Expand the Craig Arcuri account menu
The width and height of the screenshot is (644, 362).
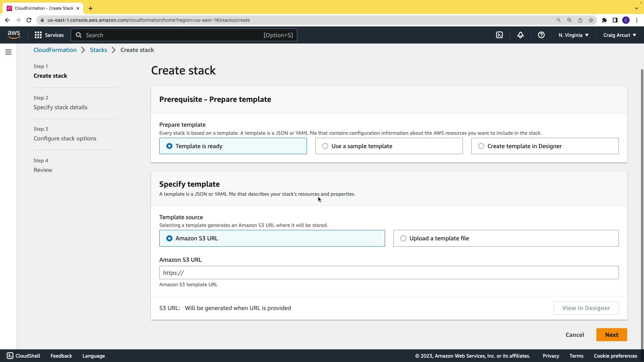pos(619,35)
